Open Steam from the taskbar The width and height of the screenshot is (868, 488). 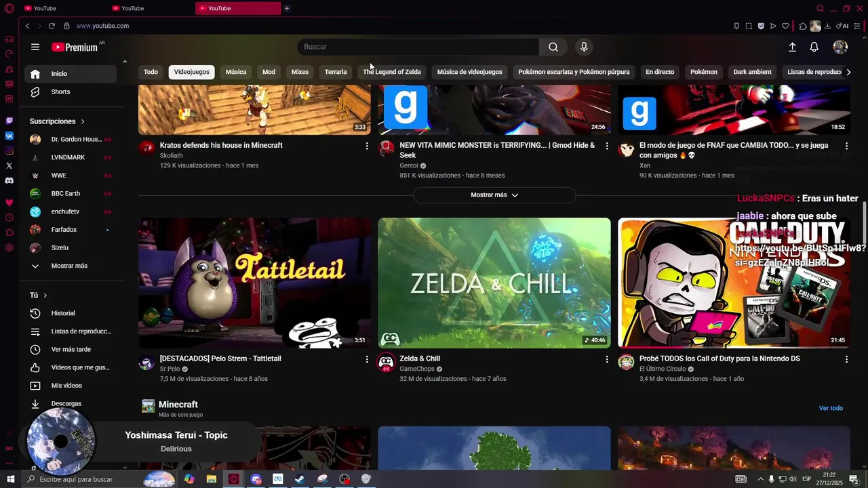pos(299,479)
